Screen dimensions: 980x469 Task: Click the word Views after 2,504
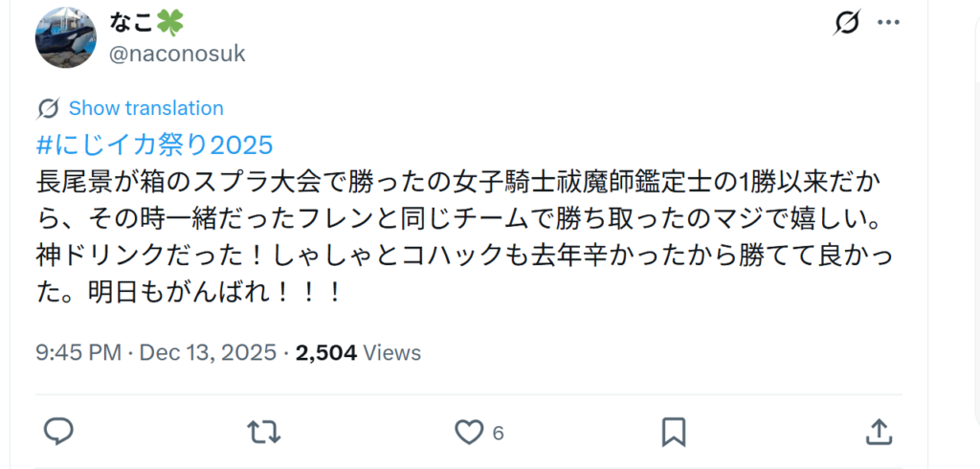coord(392,352)
